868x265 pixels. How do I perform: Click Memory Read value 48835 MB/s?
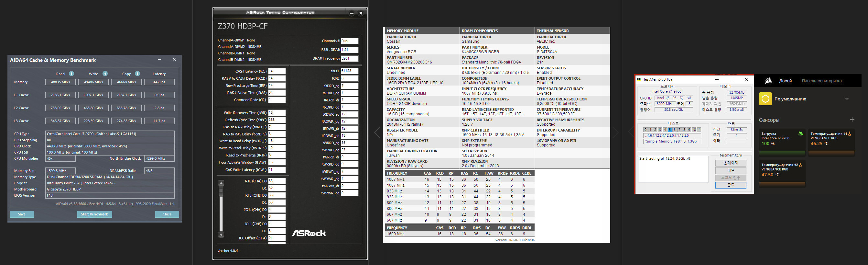[60, 82]
